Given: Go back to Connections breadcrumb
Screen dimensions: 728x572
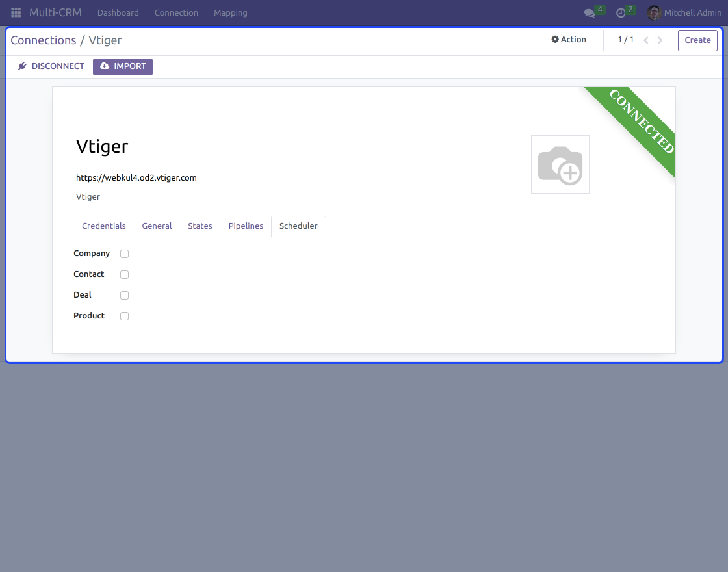Looking at the screenshot, I should [x=43, y=40].
